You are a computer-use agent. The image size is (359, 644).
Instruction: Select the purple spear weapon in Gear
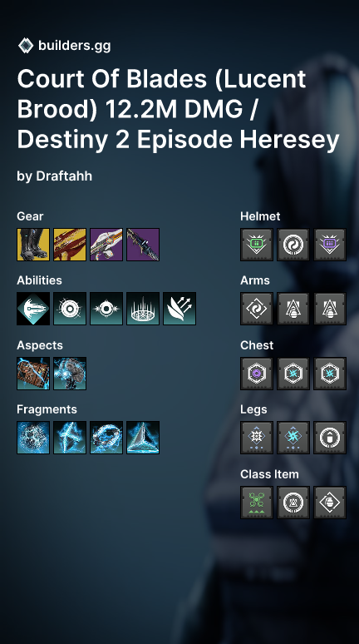(x=143, y=245)
